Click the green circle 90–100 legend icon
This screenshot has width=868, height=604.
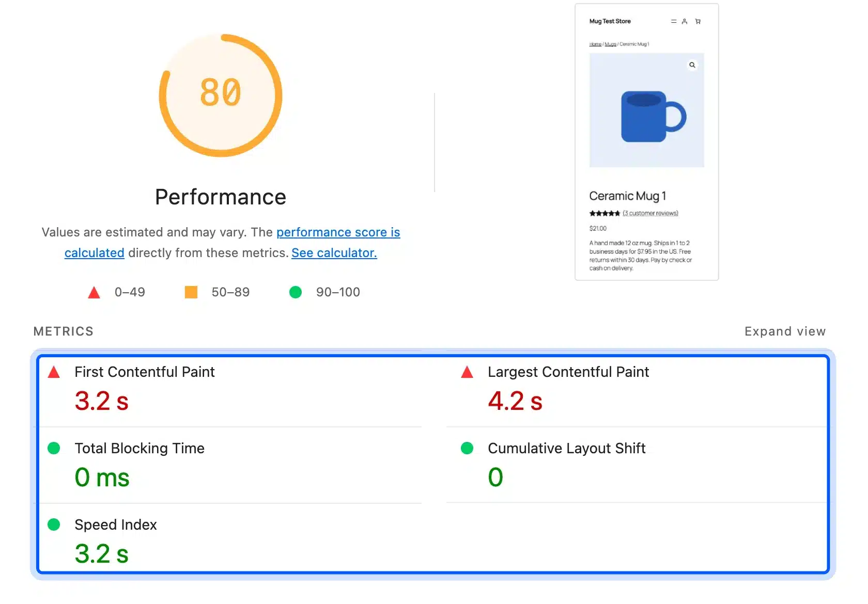coord(296,292)
